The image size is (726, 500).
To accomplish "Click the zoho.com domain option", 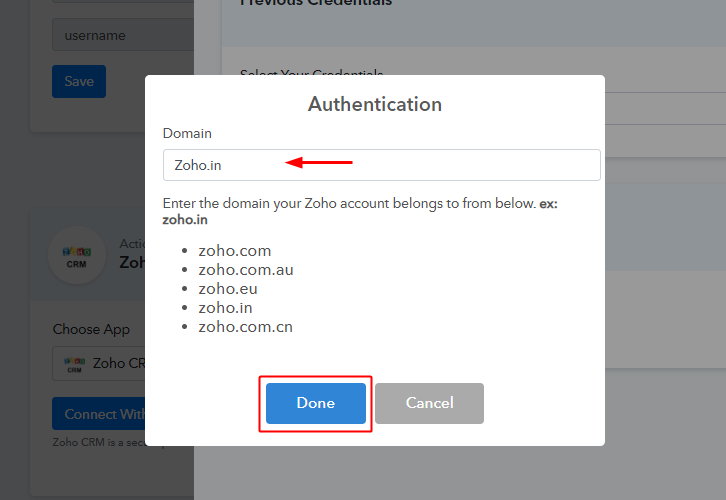I will click(235, 250).
